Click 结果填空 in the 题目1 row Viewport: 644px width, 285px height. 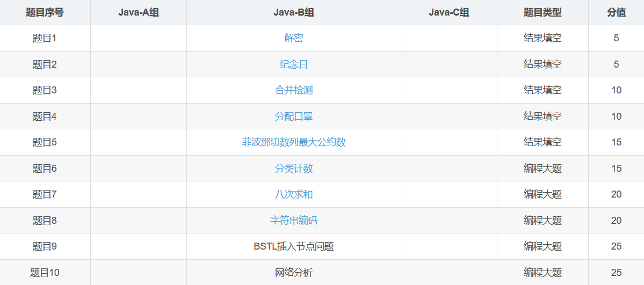pos(542,38)
